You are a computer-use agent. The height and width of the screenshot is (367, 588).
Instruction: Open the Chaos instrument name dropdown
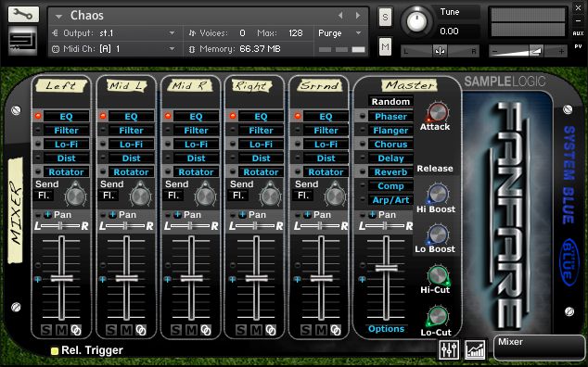(58, 17)
